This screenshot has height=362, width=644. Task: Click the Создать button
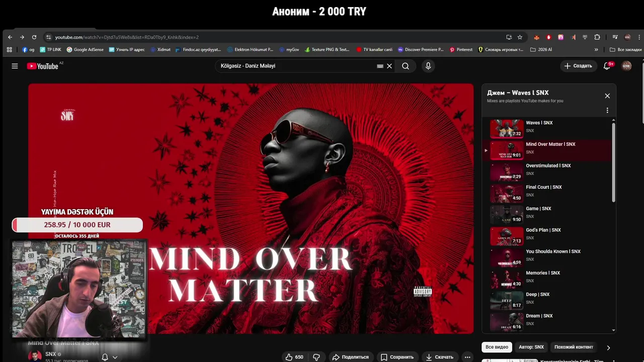pyautogui.click(x=578, y=66)
